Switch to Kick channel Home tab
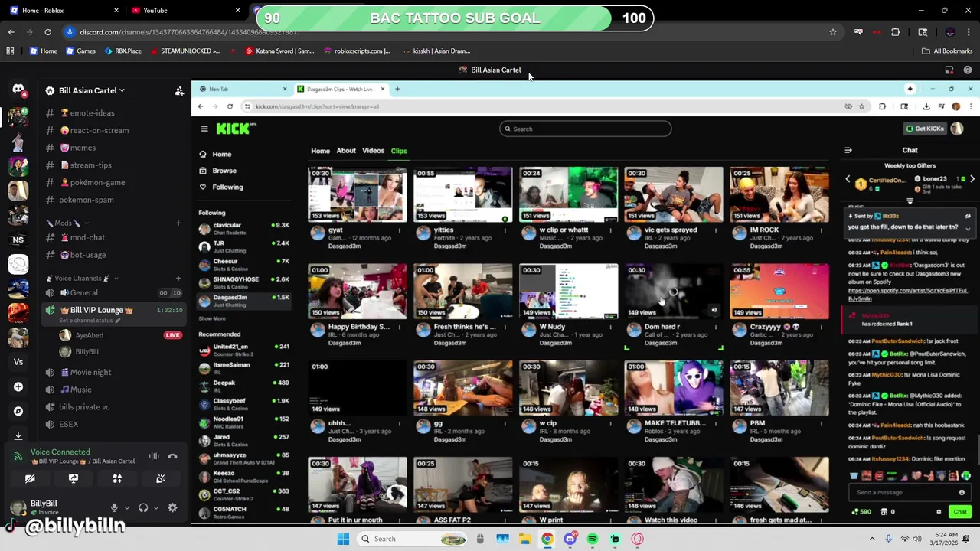This screenshot has height=551, width=980. pyautogui.click(x=320, y=151)
